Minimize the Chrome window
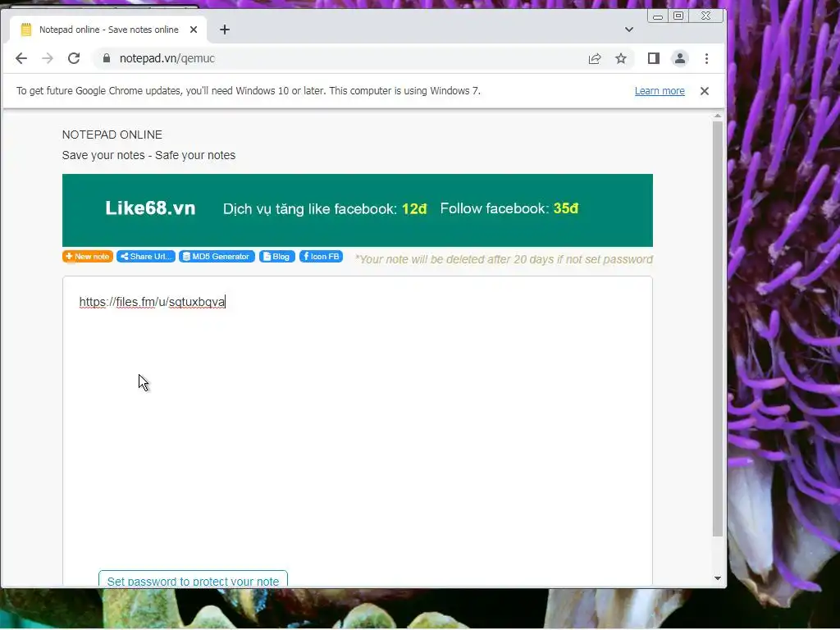The height and width of the screenshot is (630, 840). (x=658, y=16)
